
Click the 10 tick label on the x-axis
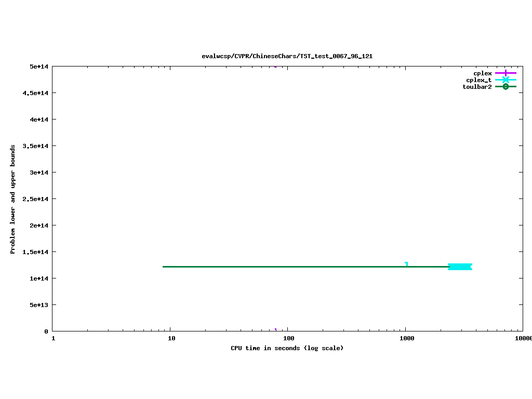(x=170, y=339)
